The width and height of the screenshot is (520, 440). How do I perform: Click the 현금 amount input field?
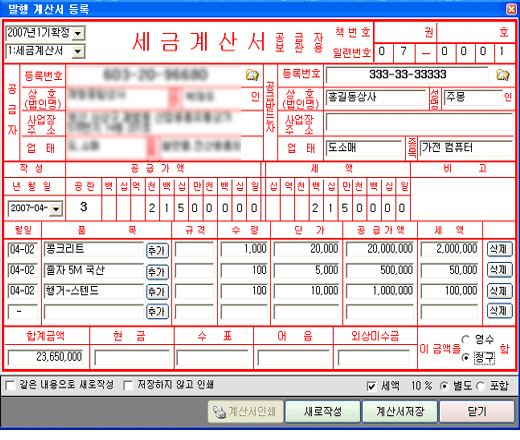click(x=132, y=358)
